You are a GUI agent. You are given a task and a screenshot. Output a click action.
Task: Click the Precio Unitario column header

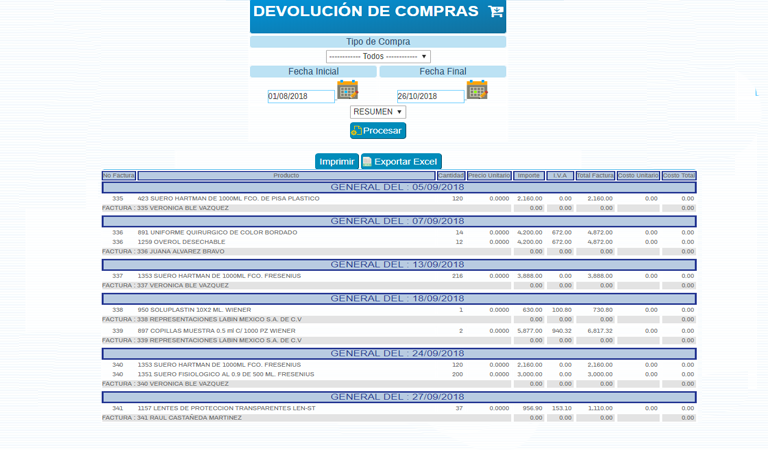click(x=489, y=176)
